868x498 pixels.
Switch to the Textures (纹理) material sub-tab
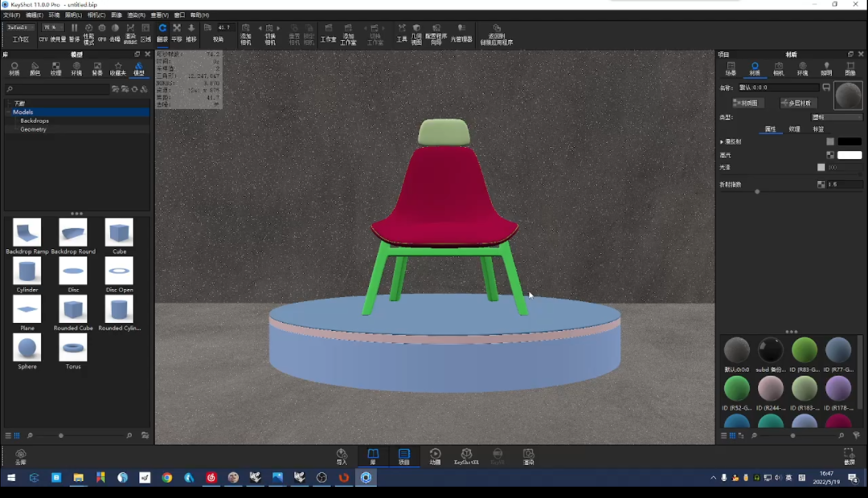click(794, 129)
